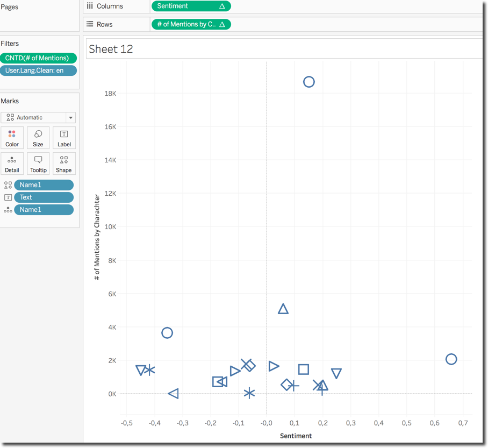
Task: Click the detail Name1 pill in Marks card
Action: (x=44, y=210)
